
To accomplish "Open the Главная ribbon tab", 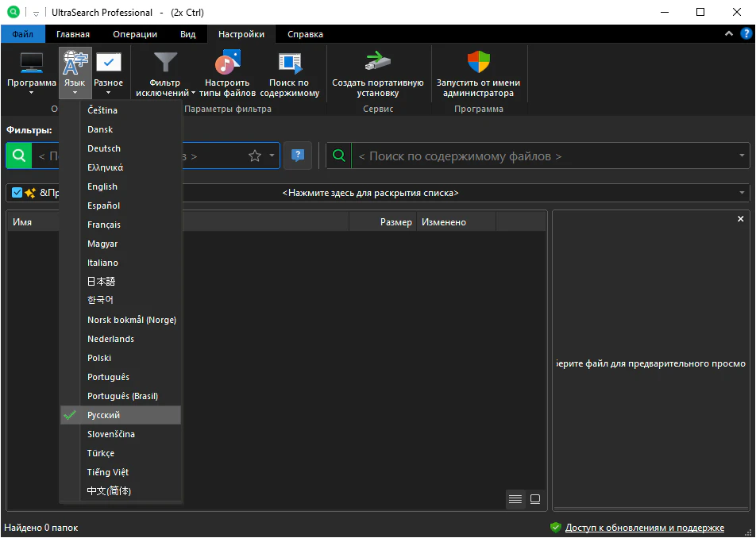I will [x=73, y=34].
